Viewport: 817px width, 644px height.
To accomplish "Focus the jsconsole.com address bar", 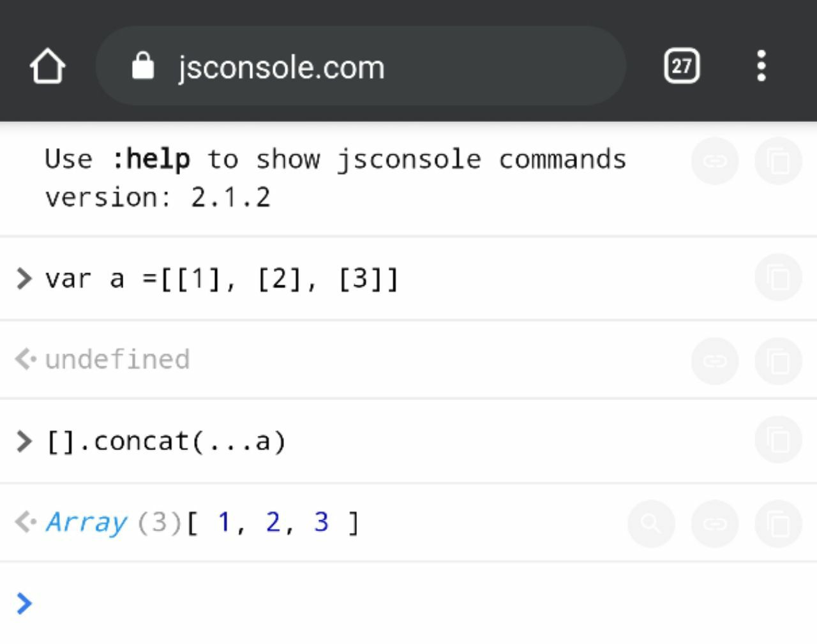I will coord(357,66).
